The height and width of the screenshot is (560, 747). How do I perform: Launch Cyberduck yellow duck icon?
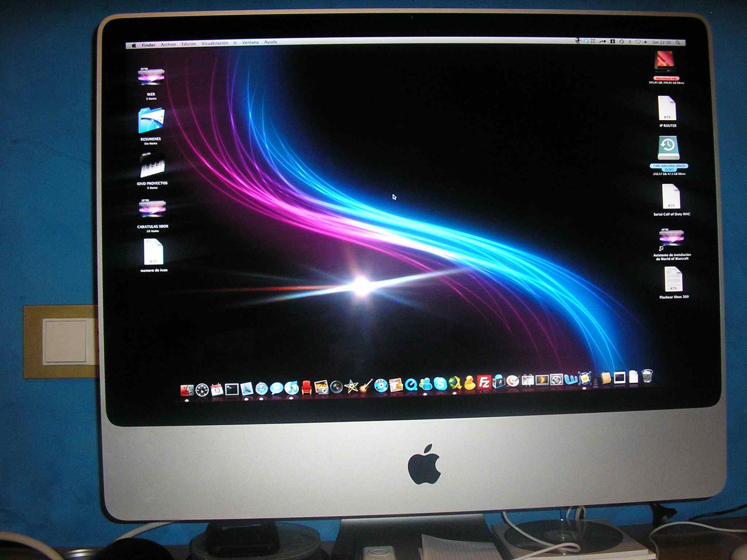pyautogui.click(x=469, y=383)
